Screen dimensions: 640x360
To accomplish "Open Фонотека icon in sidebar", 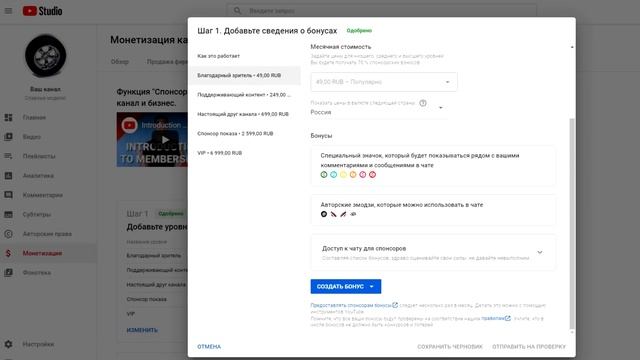I will click(x=8, y=273).
